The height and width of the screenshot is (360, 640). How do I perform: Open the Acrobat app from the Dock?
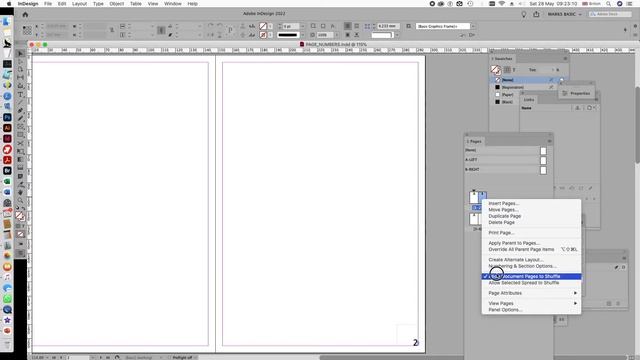point(7,160)
